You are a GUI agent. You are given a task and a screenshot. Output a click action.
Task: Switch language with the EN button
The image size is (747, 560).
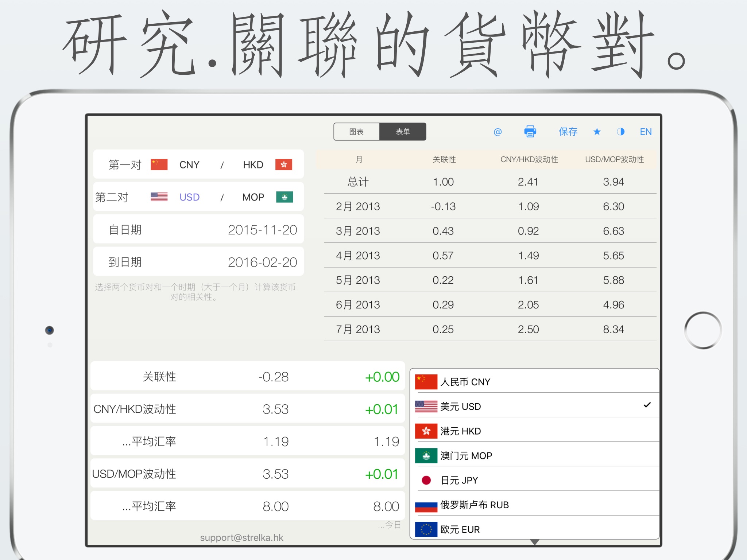click(x=646, y=132)
